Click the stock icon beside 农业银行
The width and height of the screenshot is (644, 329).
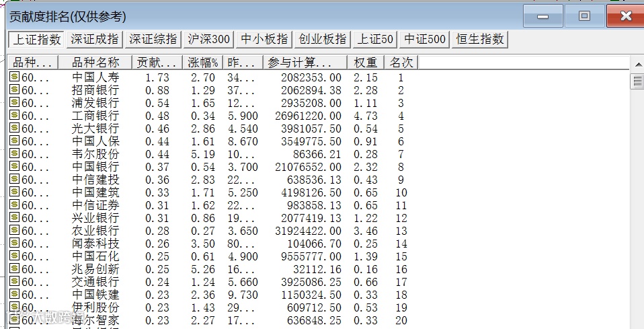[14, 229]
